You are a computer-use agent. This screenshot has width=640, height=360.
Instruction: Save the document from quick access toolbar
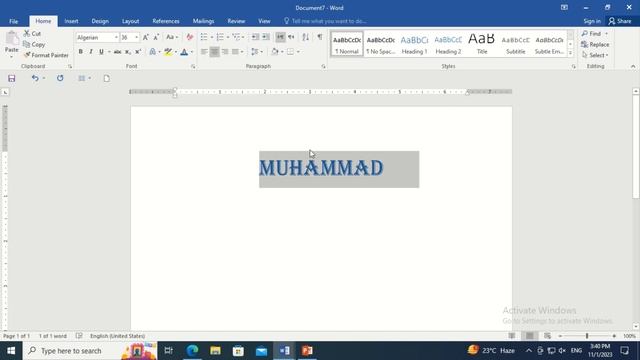[11, 78]
